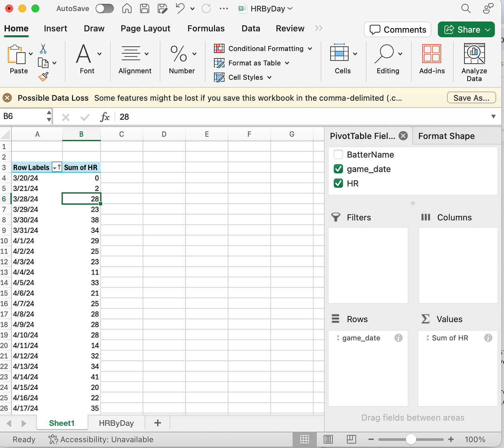Click the Redo circular arrow icon
The image size is (504, 448).
[x=206, y=8]
